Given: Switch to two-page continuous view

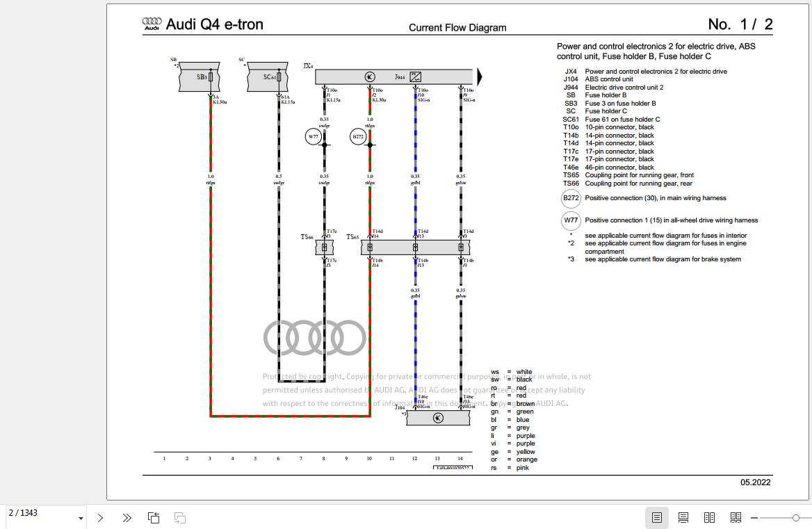Looking at the screenshot, I should click(736, 518).
